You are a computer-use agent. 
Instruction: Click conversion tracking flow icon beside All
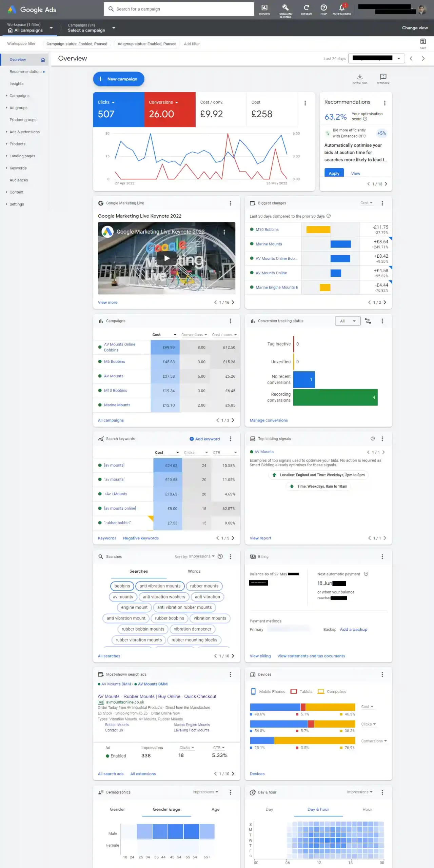click(x=368, y=321)
